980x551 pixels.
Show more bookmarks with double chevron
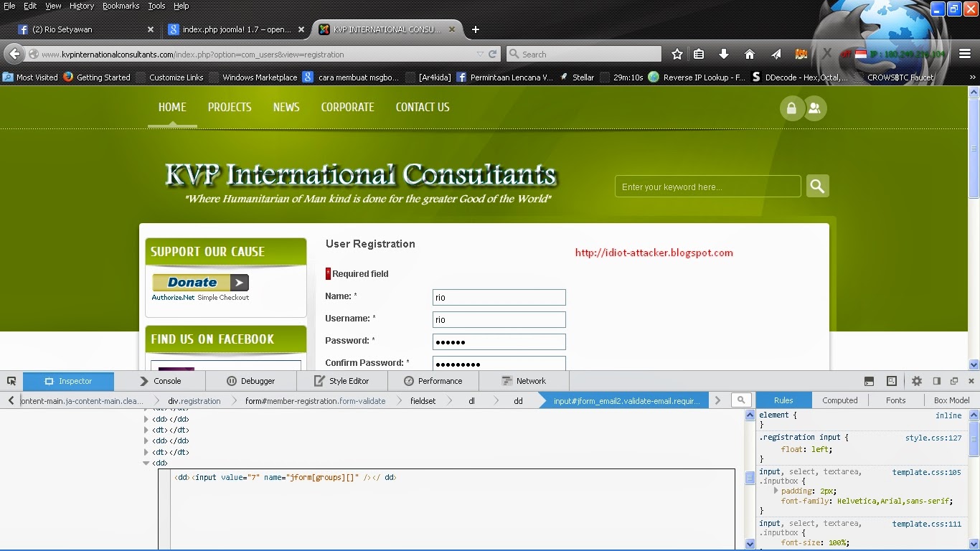coord(973,77)
